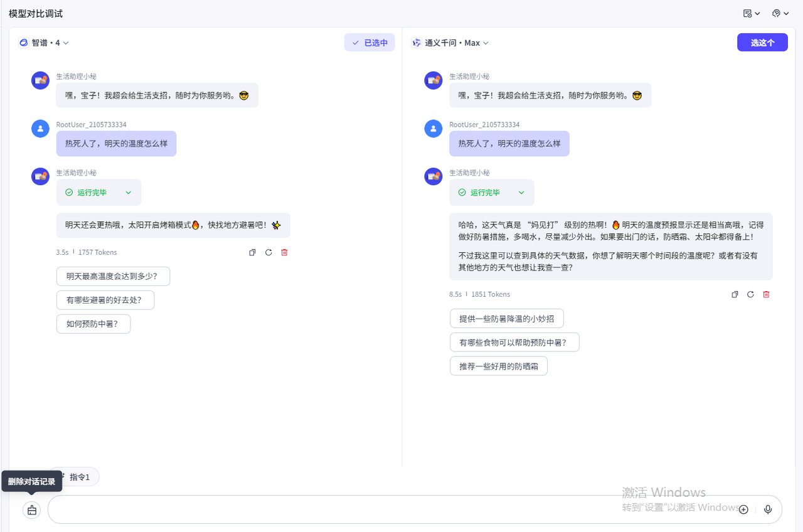Focus the chat message input field
803x532 pixels.
(389, 509)
